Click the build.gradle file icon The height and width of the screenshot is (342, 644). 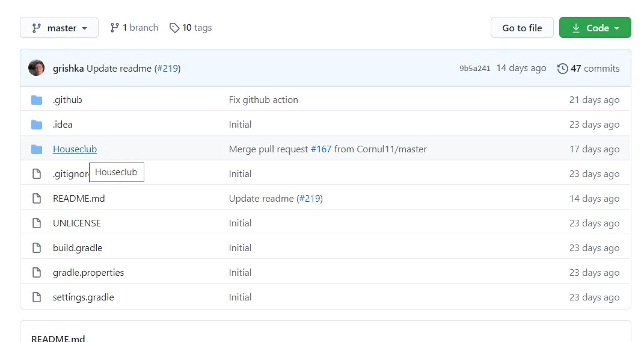(x=37, y=248)
